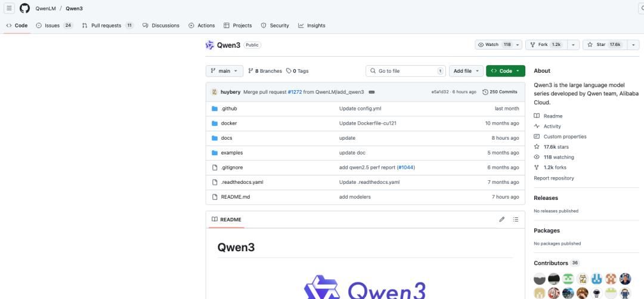Screen dimensions: 644x299
Task: Focus the Go to file search field
Action: [x=405, y=71]
